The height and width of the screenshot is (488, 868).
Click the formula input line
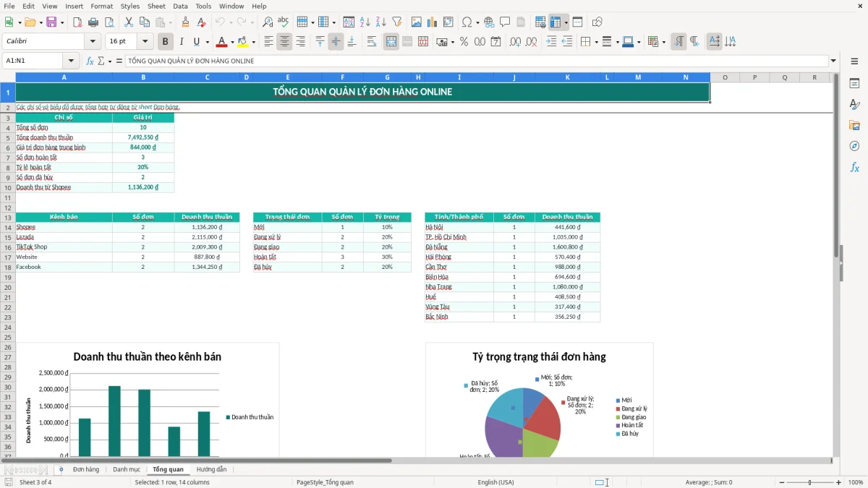[476, 61]
